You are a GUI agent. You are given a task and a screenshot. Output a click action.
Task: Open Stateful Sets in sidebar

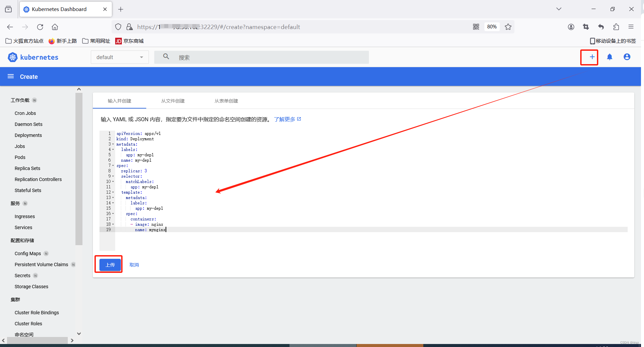click(x=28, y=190)
